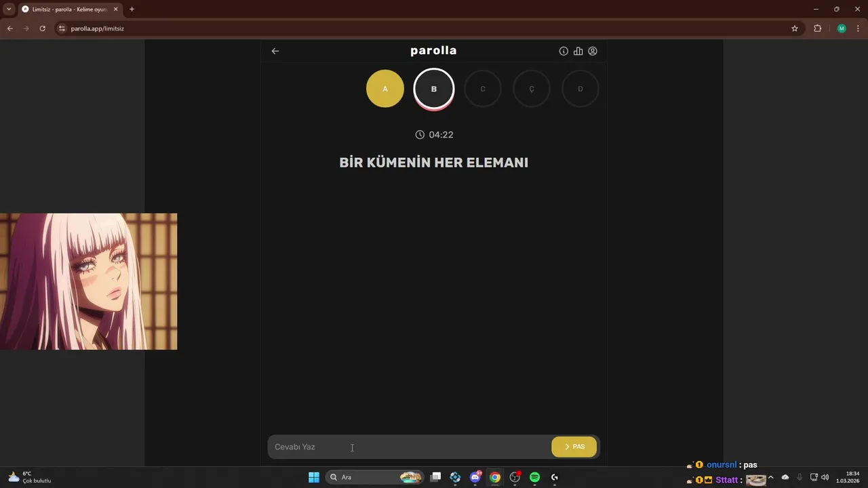The image size is (868, 488).
Task: Click the taskbar Ara search box
Action: 374,477
